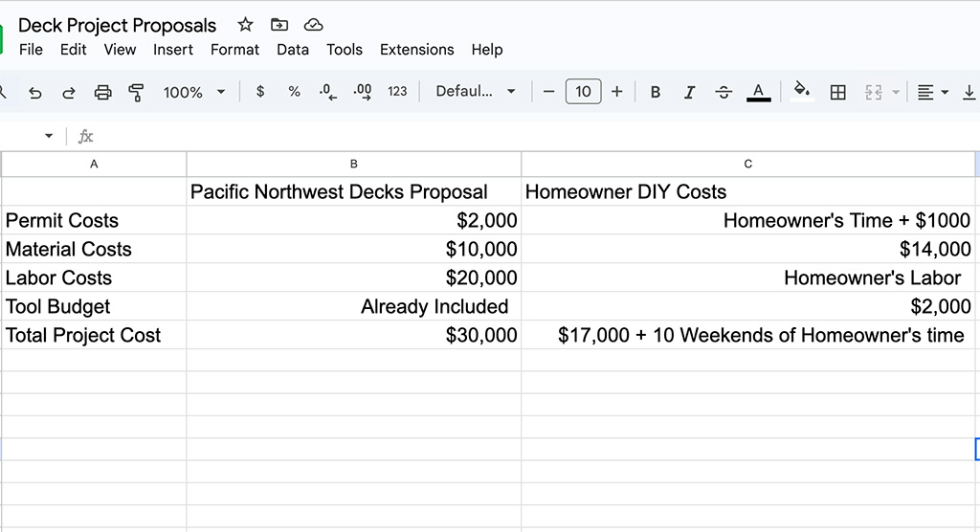Open the Data menu
Screen dimensions: 980x532
point(293,50)
